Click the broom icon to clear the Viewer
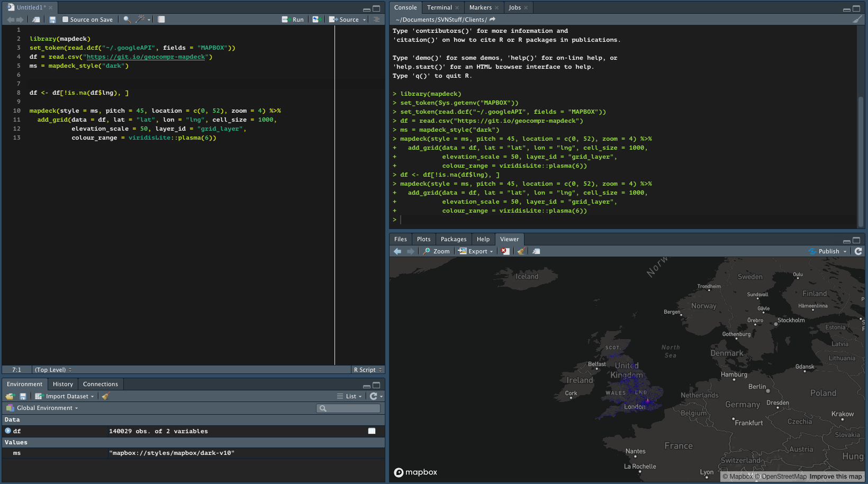 click(x=521, y=251)
